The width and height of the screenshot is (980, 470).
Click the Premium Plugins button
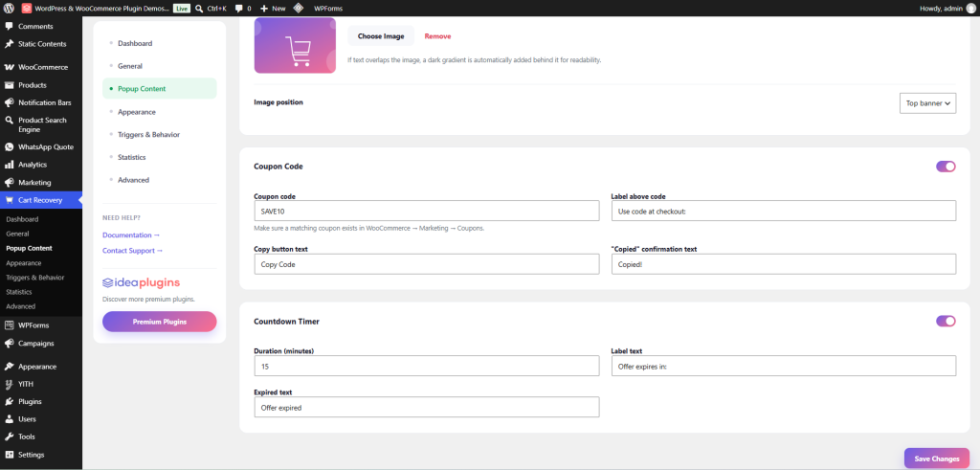click(160, 322)
